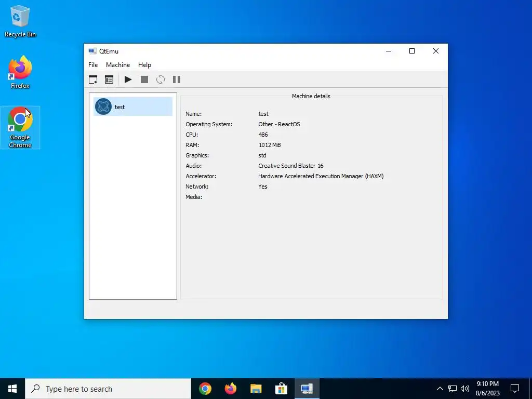Click the Audio: label

(x=193, y=166)
